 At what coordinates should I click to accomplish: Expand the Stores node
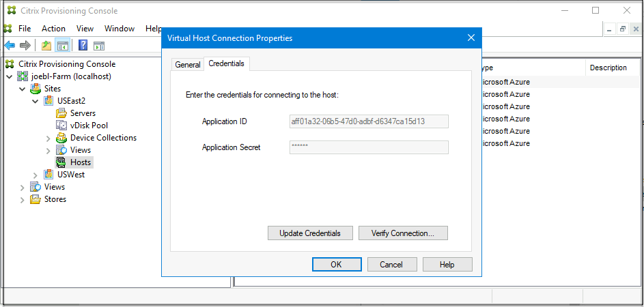23,199
